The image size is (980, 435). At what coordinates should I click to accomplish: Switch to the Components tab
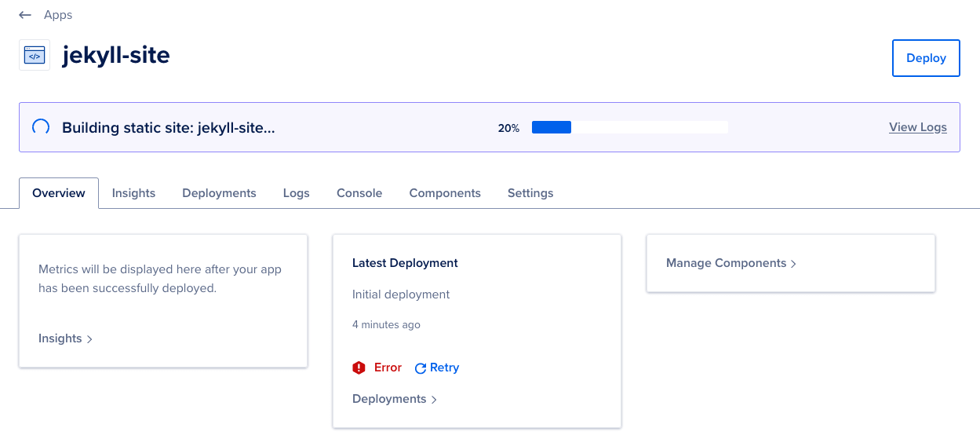[x=445, y=193]
